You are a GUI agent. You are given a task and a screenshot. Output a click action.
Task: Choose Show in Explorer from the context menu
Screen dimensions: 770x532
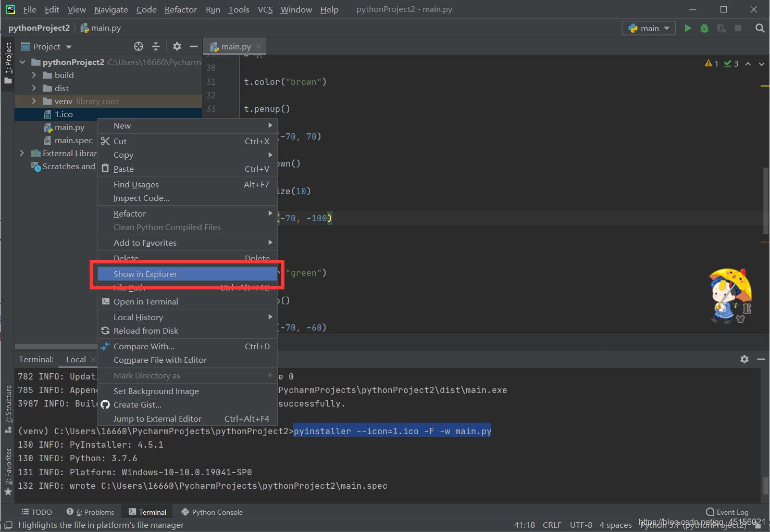[188, 274]
